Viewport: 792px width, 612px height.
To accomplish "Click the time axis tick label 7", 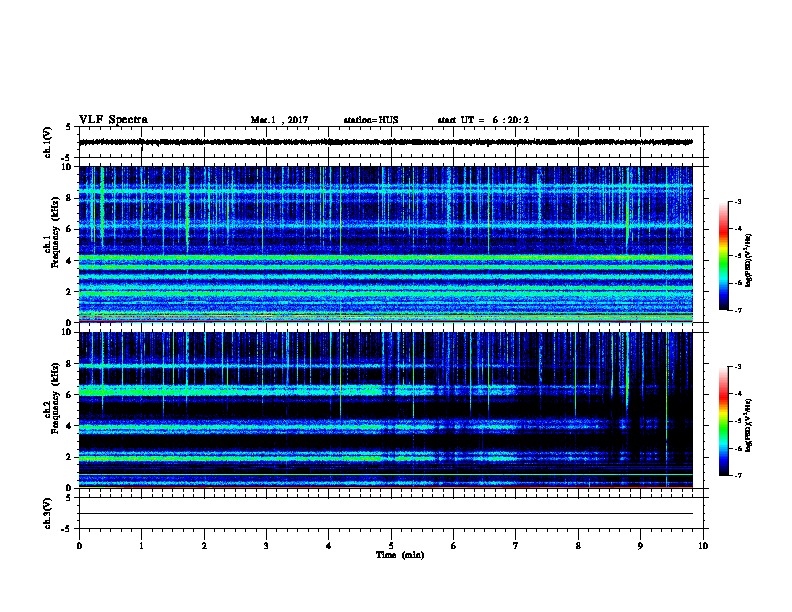I will (516, 546).
